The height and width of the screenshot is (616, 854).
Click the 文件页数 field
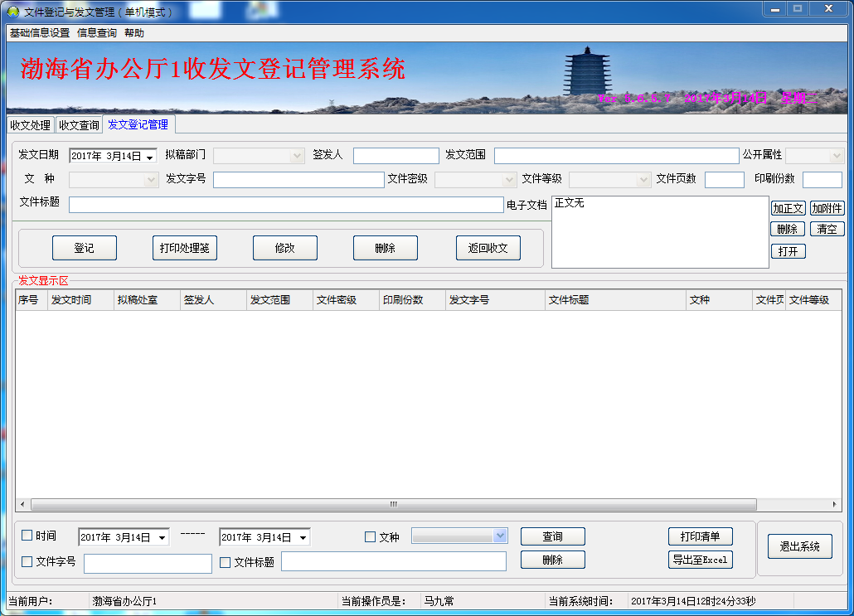[725, 180]
